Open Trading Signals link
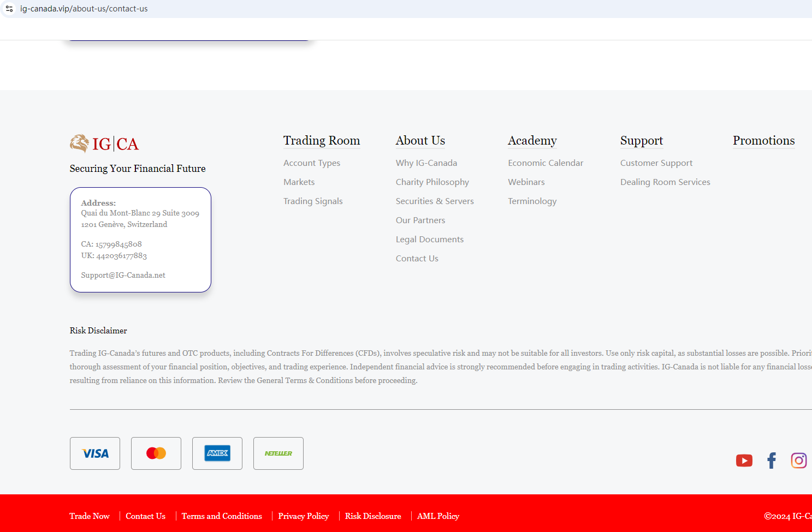Screen dimensions: 812x532 tap(313, 201)
